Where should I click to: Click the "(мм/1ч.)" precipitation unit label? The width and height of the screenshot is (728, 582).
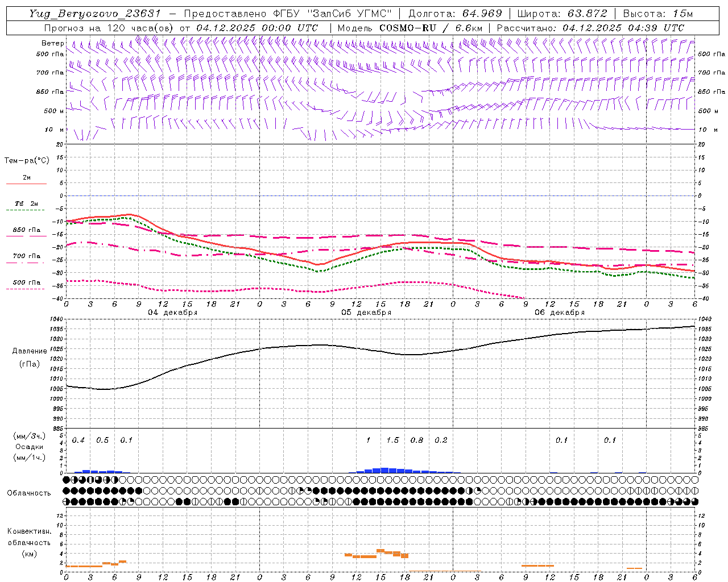click(30, 458)
